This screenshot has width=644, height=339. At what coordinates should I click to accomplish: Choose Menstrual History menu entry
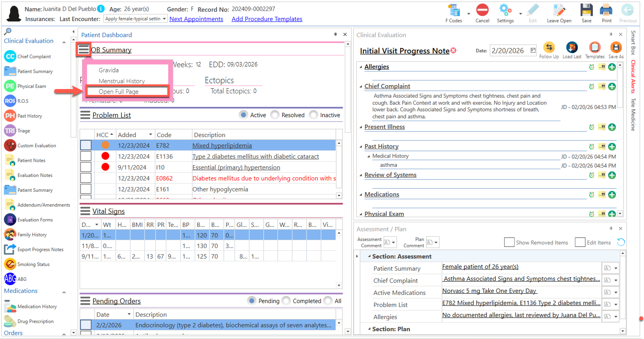tap(122, 81)
